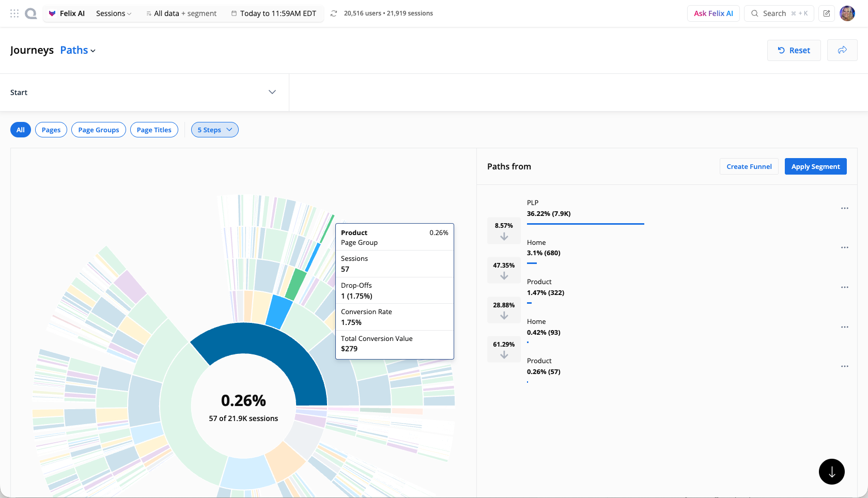Click the 8.57% transition arrow
This screenshot has height=498, width=868.
click(504, 231)
